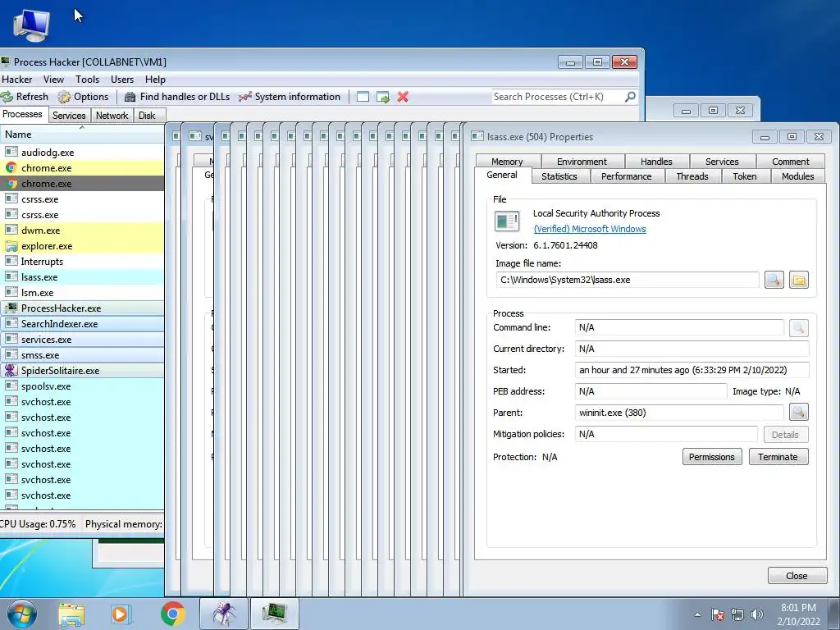Select SearchIndexer.exe in the process list
Screen dimensions: 840x630
point(82,323)
